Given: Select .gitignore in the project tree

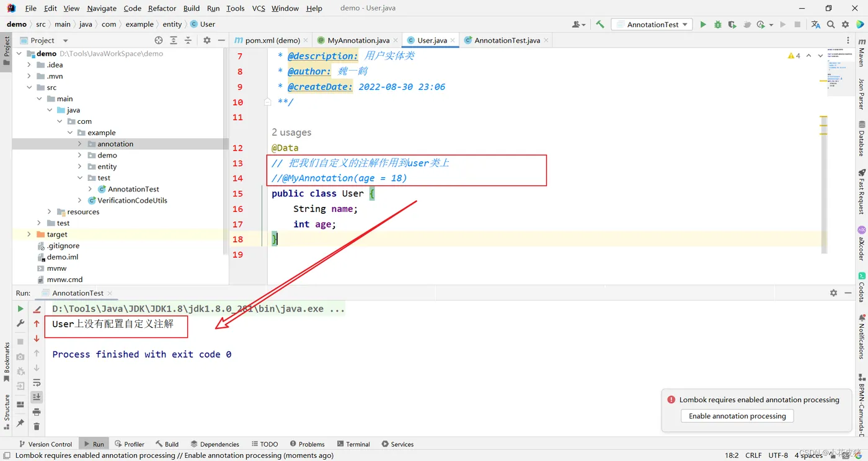Looking at the screenshot, I should tap(63, 246).
